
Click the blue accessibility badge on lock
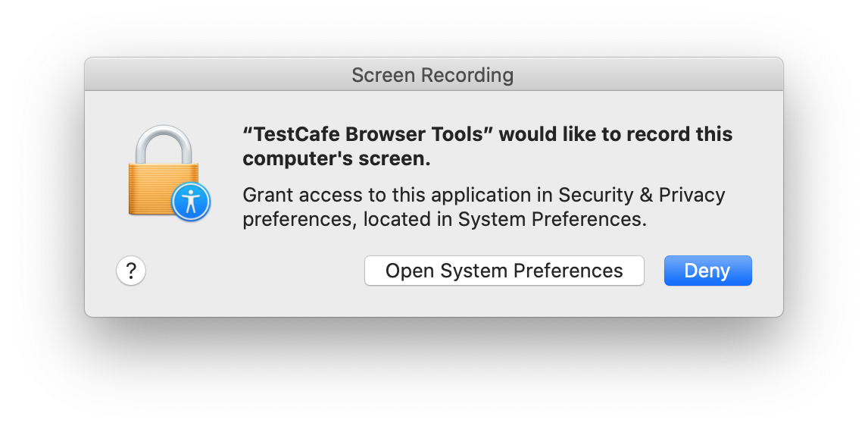[x=191, y=202]
